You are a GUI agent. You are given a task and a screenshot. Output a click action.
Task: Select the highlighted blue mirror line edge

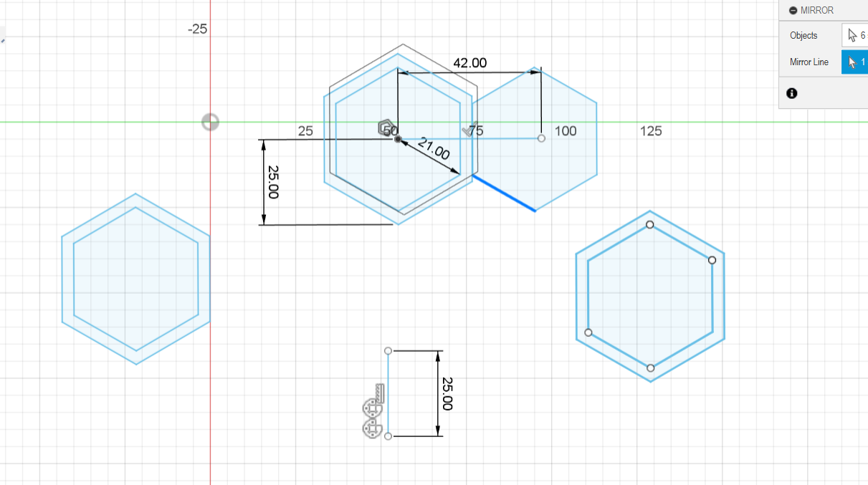point(503,192)
